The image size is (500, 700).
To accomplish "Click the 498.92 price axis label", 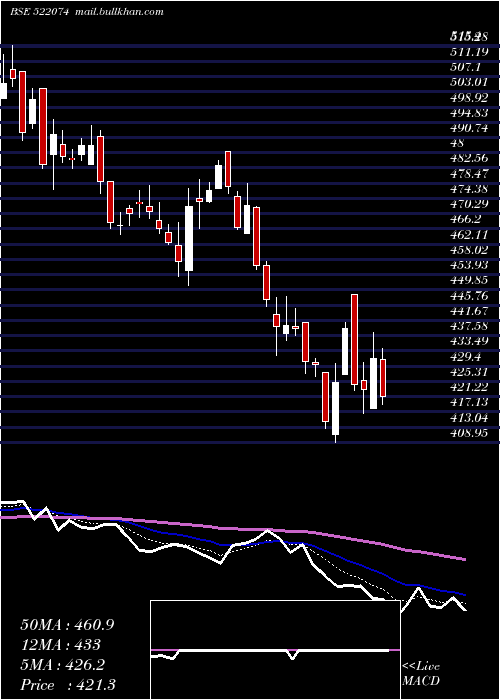I will (x=468, y=97).
